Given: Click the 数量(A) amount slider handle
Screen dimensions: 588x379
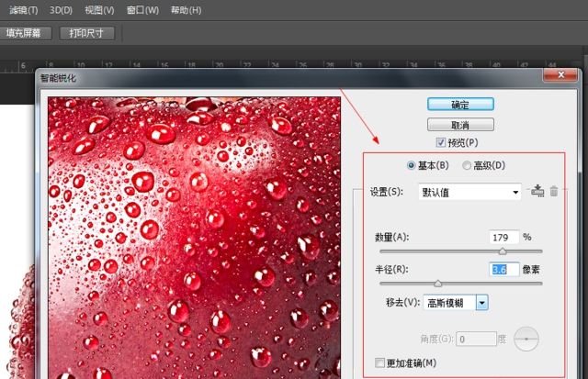Looking at the screenshot, I should tap(503, 251).
